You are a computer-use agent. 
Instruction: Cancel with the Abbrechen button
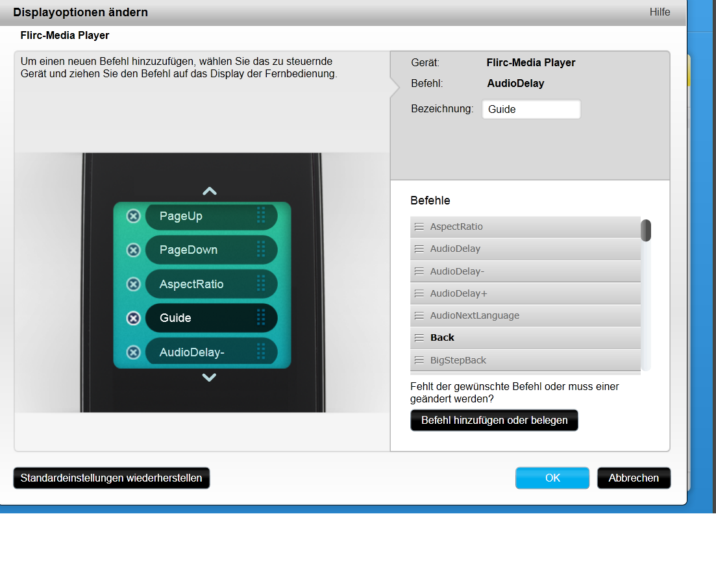click(x=634, y=478)
